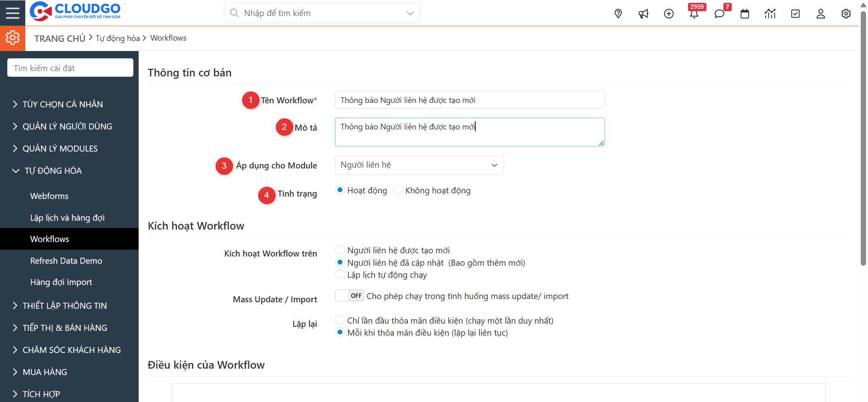The image size is (868, 402).
Task: Select Tình trạng 'Không hoạt động' radio button
Action: tap(398, 190)
